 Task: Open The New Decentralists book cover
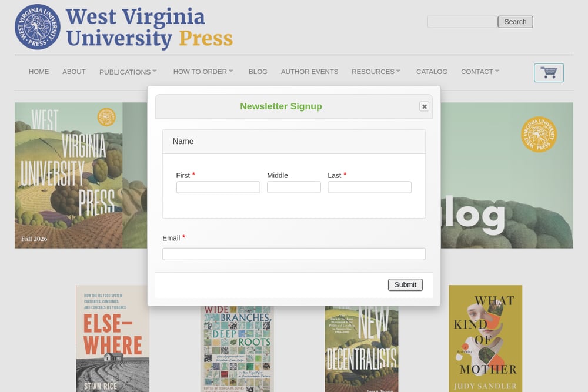click(362, 349)
